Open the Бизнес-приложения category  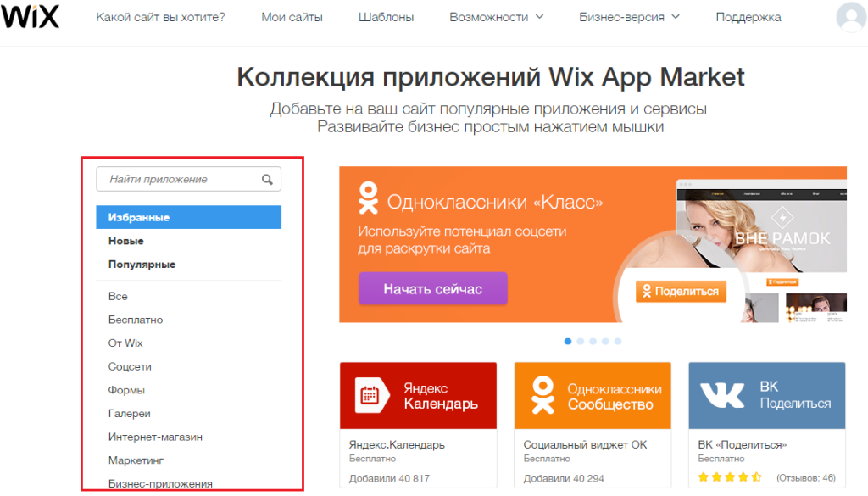click(x=160, y=484)
